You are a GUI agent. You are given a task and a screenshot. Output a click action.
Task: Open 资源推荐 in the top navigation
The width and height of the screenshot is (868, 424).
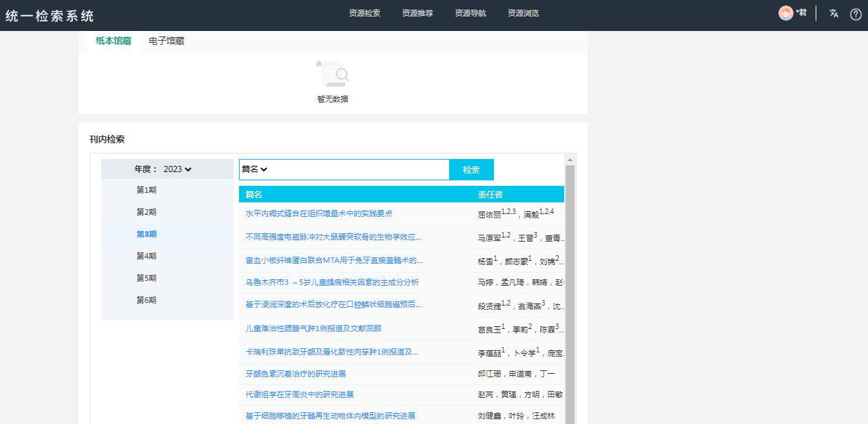coord(417,13)
